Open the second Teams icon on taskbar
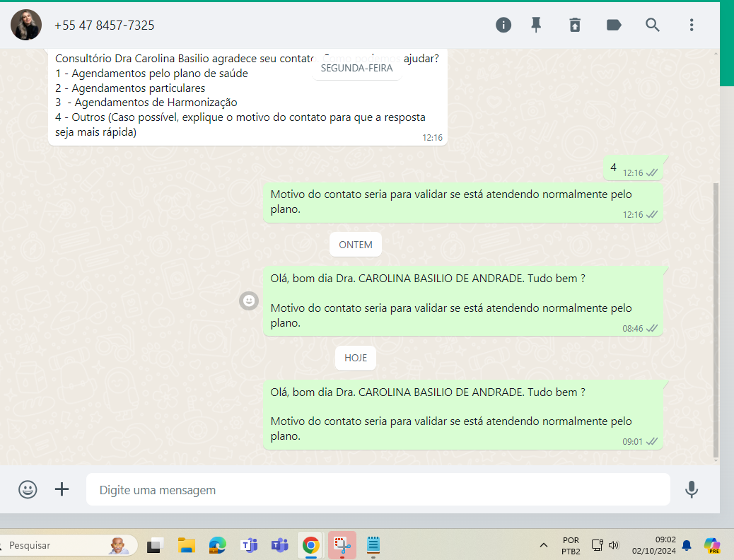The height and width of the screenshot is (560, 734). pos(280,545)
